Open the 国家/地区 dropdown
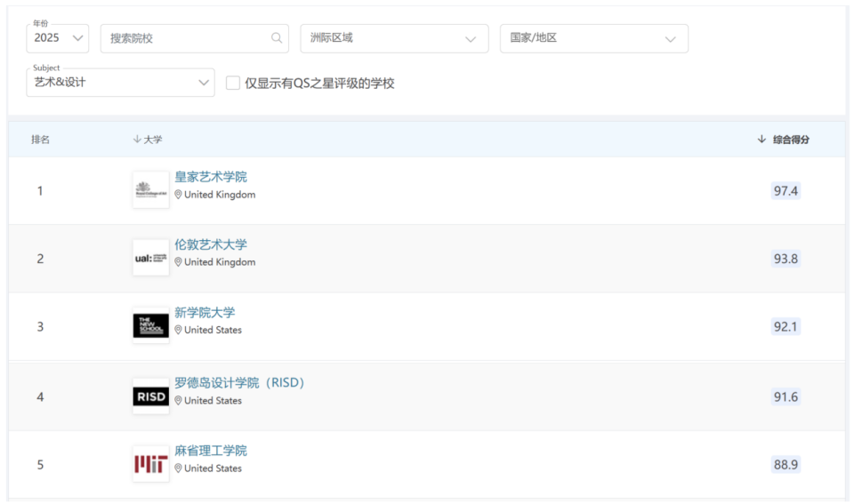This screenshot has height=504, width=854. pos(594,38)
